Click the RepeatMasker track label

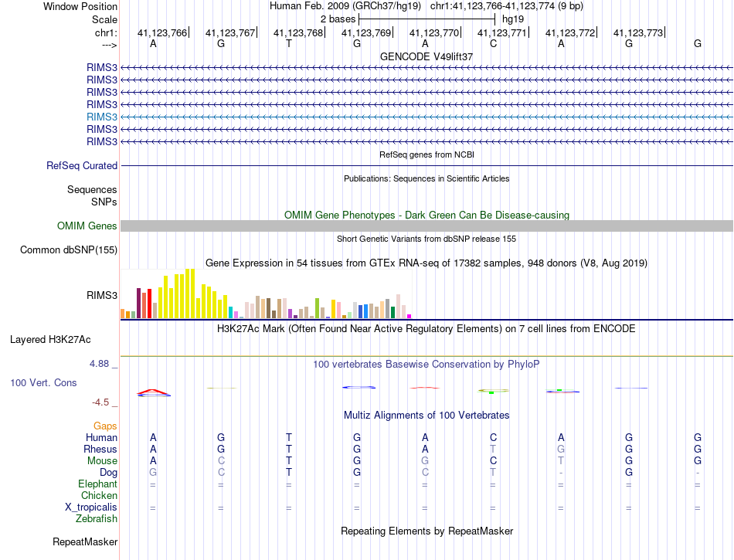pyautogui.click(x=85, y=541)
